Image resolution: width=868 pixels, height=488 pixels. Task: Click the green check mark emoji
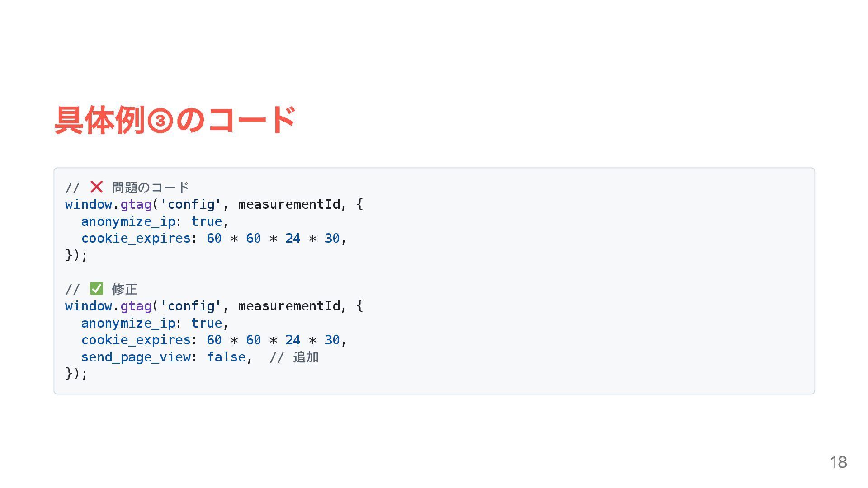96,288
